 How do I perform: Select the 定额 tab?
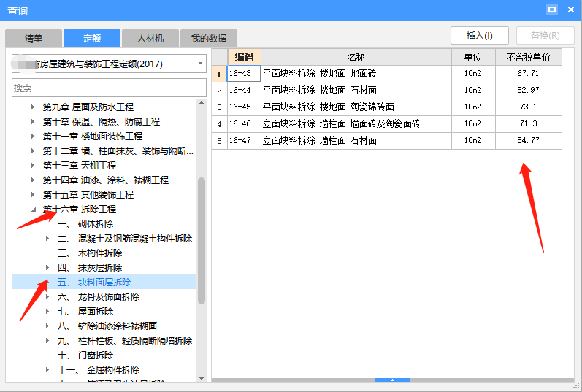click(x=92, y=38)
